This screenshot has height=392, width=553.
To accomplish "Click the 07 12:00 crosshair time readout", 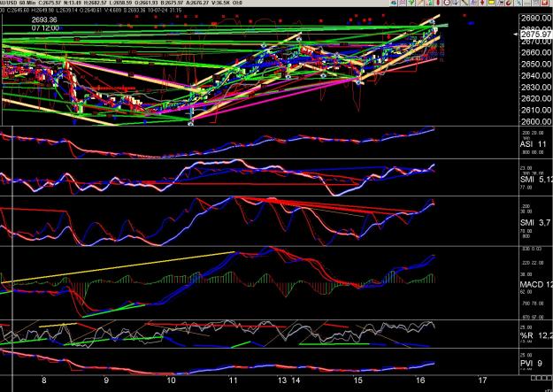I will click(45, 28).
